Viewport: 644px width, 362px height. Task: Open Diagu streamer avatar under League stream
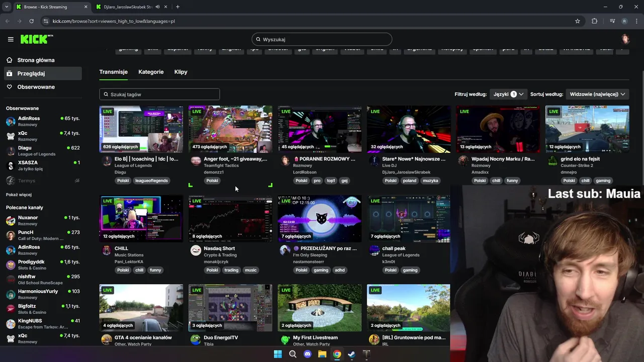click(x=107, y=160)
